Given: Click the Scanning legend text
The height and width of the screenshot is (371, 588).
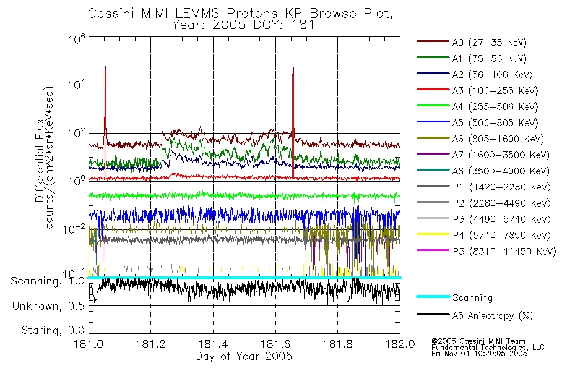Looking at the screenshot, I should coord(472,297).
